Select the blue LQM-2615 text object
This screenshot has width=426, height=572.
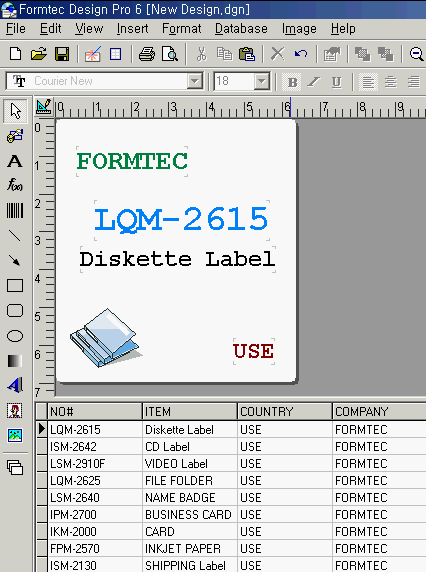pyautogui.click(x=181, y=219)
